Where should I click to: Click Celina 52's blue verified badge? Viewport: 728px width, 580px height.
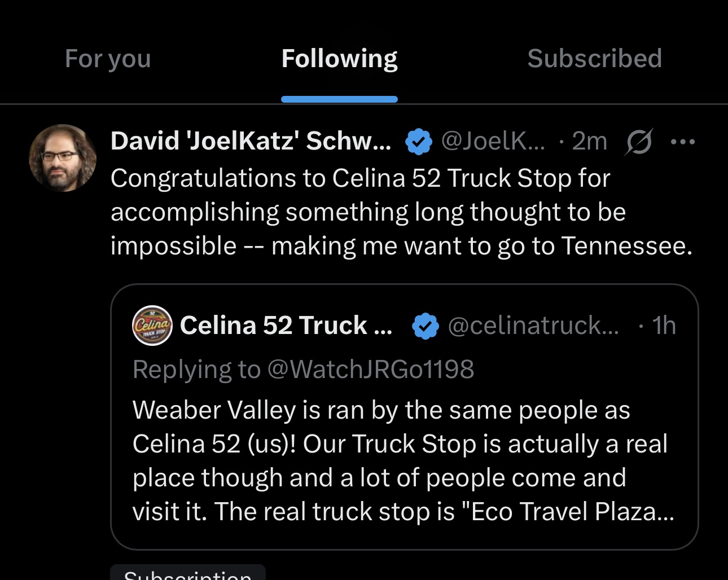coord(426,326)
